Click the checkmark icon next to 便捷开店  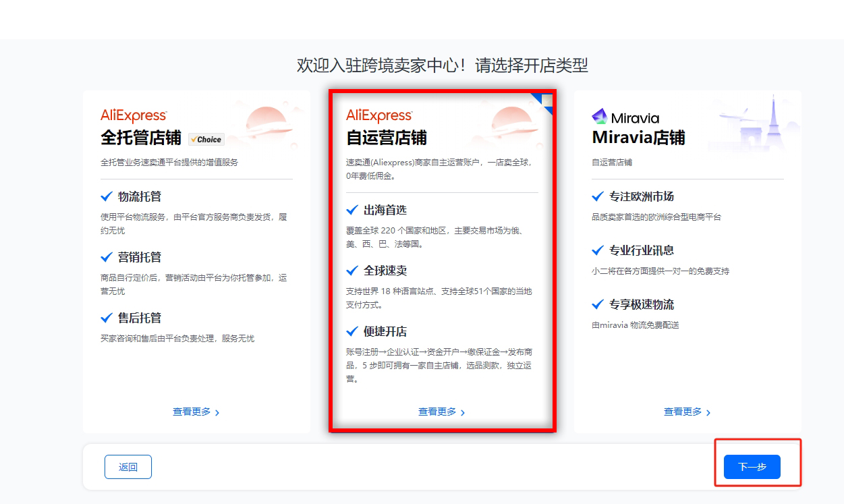[x=352, y=331]
